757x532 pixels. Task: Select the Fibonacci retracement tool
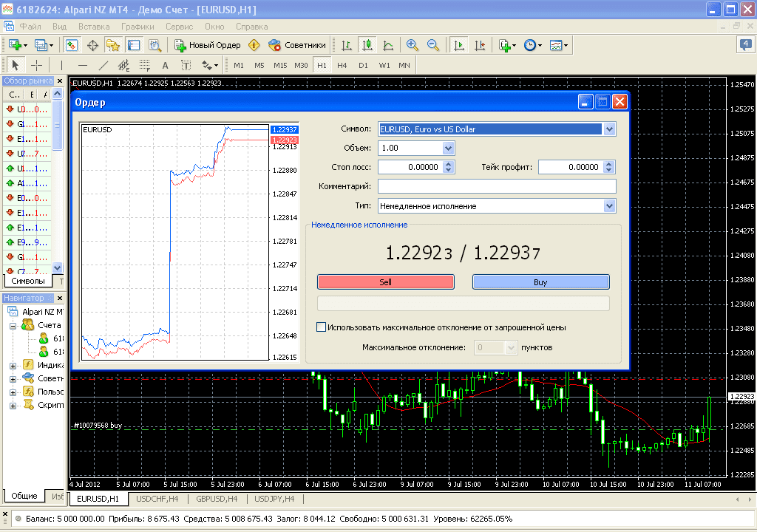coord(144,65)
